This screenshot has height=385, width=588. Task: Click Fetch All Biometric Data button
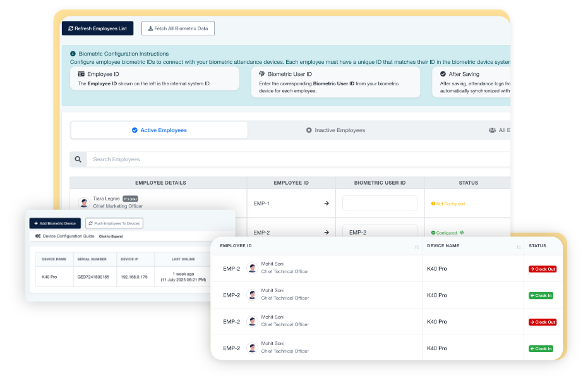[x=177, y=28]
